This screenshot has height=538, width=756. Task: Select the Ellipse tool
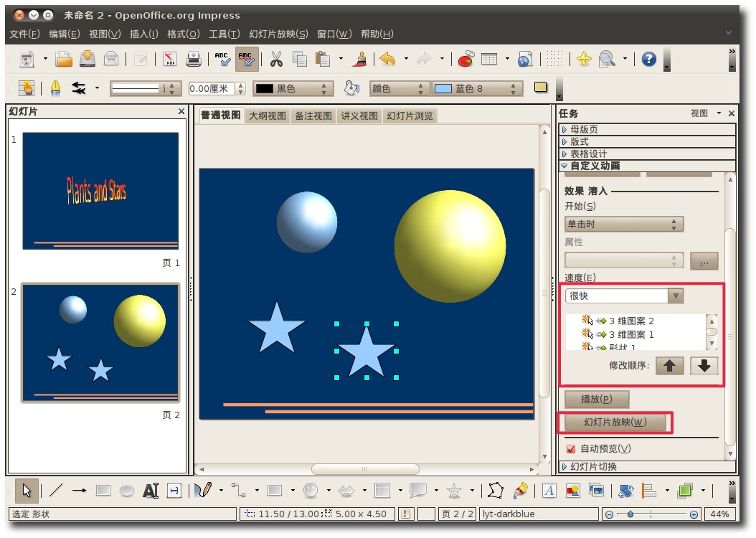(x=127, y=491)
